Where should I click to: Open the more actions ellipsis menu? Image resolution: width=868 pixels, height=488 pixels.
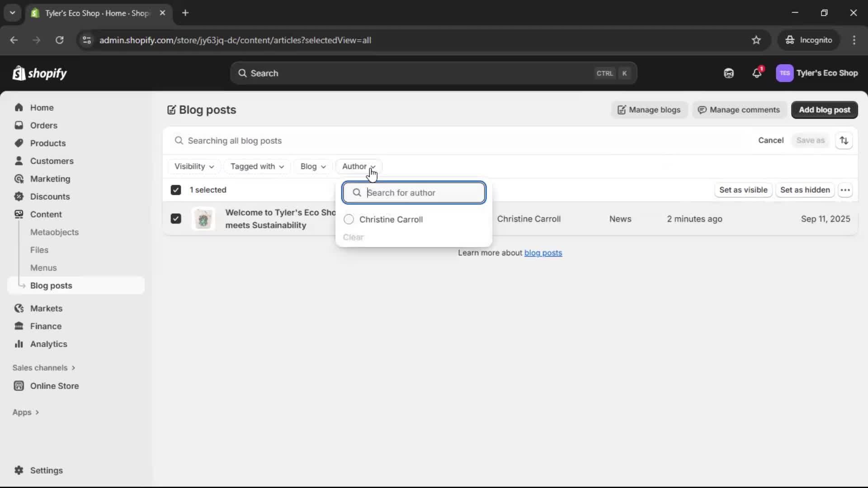pyautogui.click(x=846, y=190)
